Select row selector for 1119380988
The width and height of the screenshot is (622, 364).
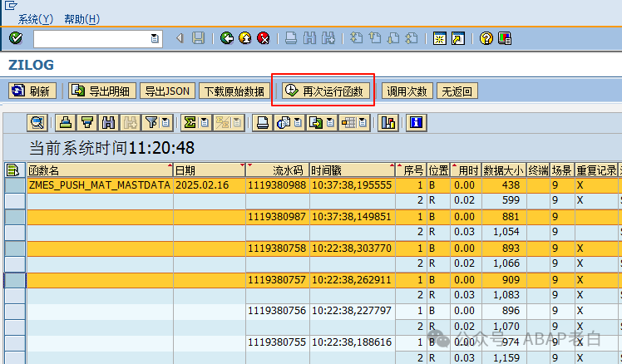click(15, 185)
